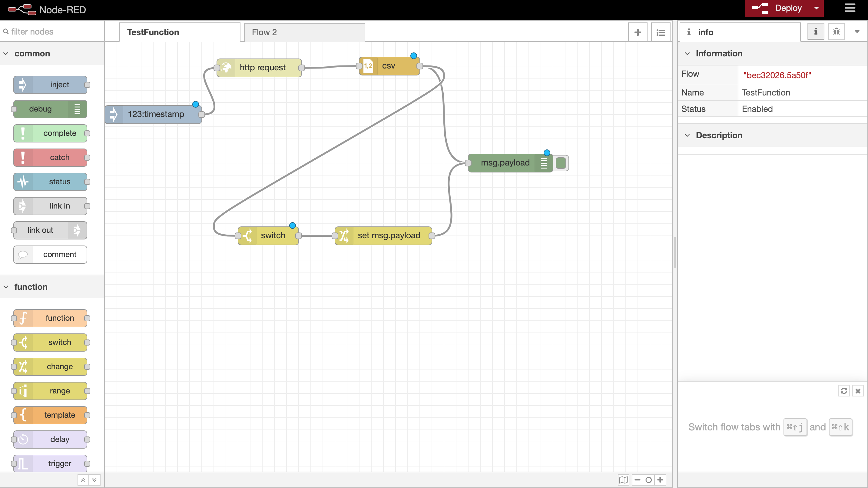Select the switch node in the palette
868x488 pixels.
(x=50, y=342)
